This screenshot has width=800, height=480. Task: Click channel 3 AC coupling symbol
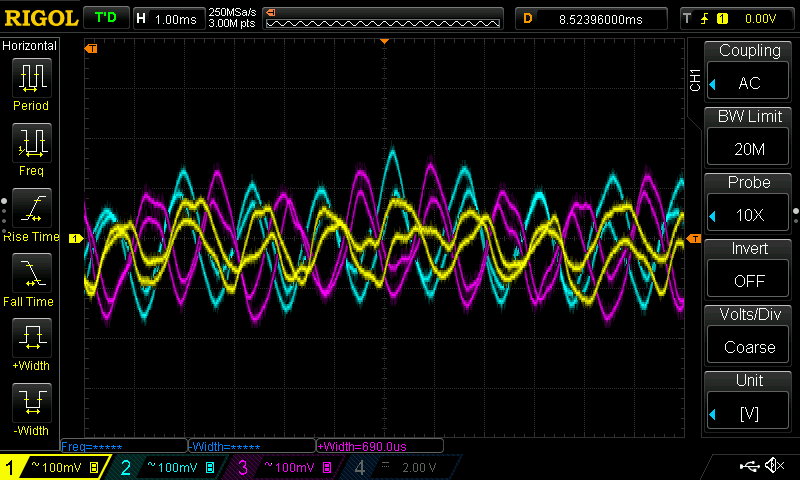coord(268,465)
